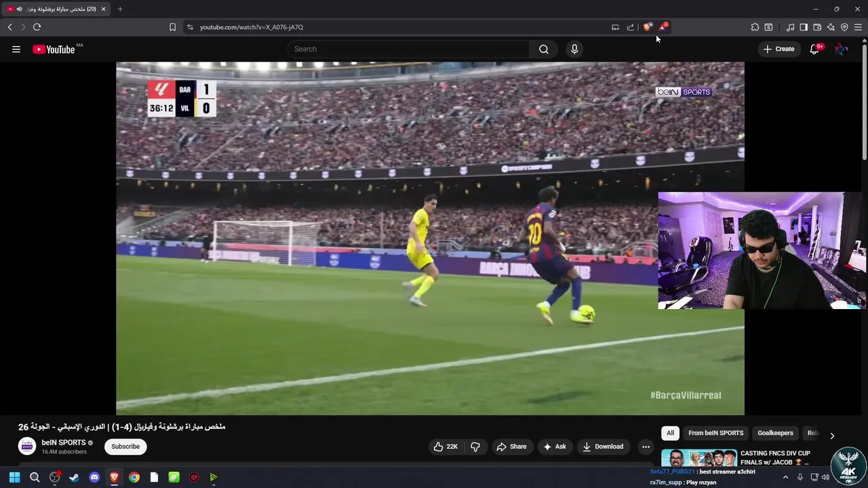
Task: Open YouTube notifications bell
Action: point(814,49)
